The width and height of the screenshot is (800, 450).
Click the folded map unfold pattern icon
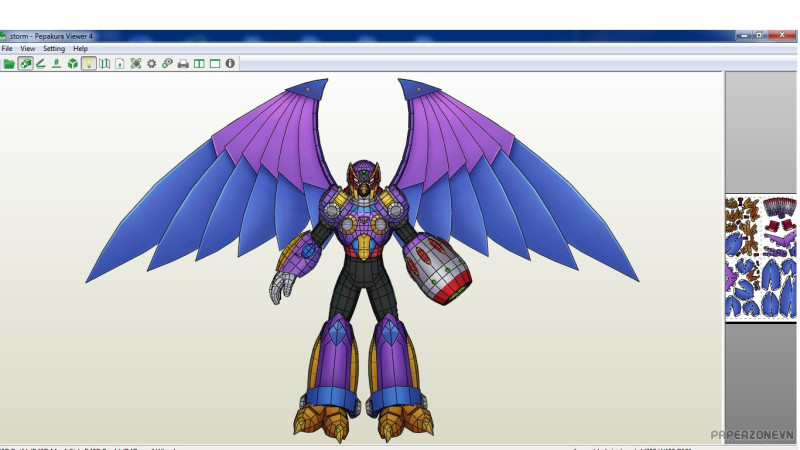[x=104, y=64]
